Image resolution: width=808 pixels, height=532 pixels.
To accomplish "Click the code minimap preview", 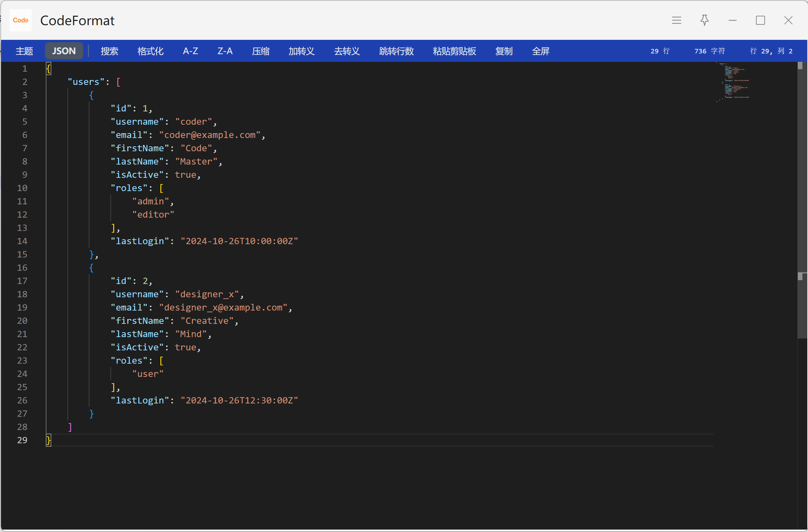I will (734, 82).
